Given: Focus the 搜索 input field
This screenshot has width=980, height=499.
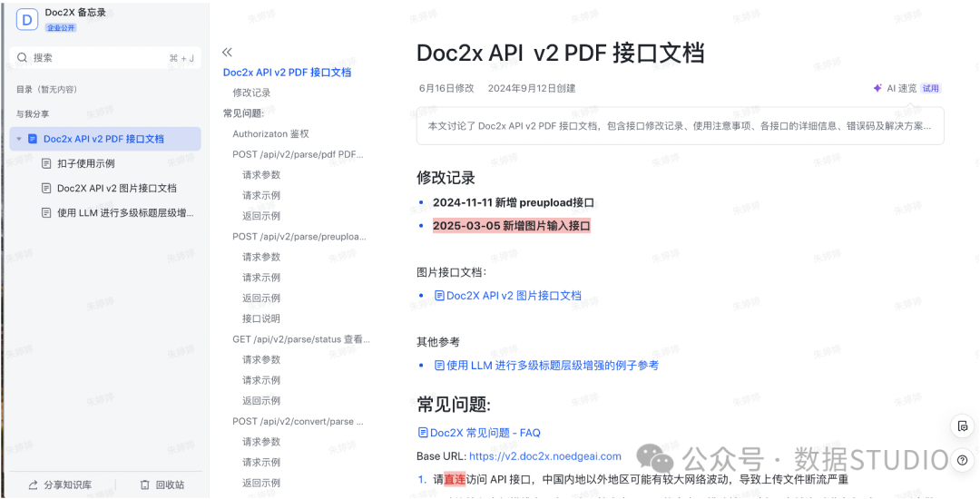Looking at the screenshot, I should [105, 57].
